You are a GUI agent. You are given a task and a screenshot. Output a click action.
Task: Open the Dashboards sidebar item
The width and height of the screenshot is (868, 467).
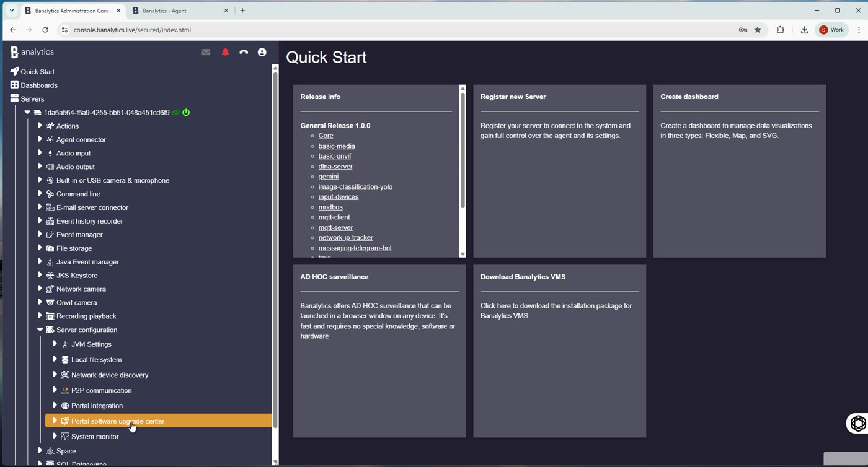pyautogui.click(x=39, y=85)
